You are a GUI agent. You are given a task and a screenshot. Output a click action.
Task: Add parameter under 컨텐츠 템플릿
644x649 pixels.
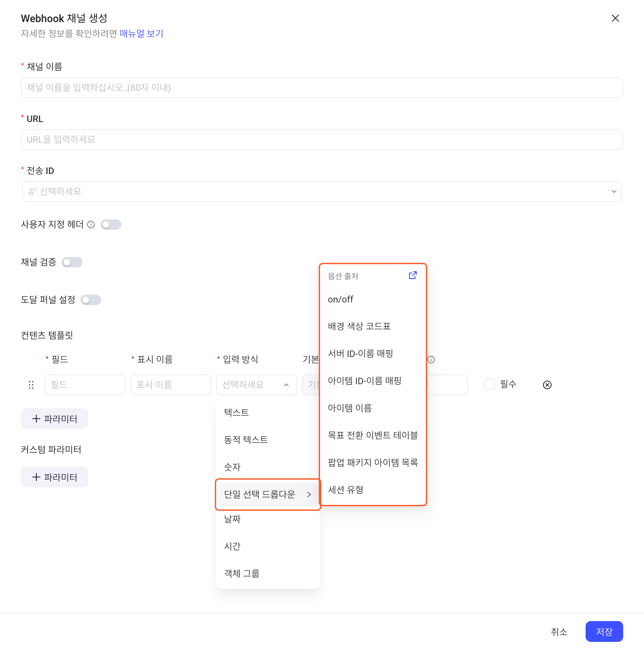(55, 419)
